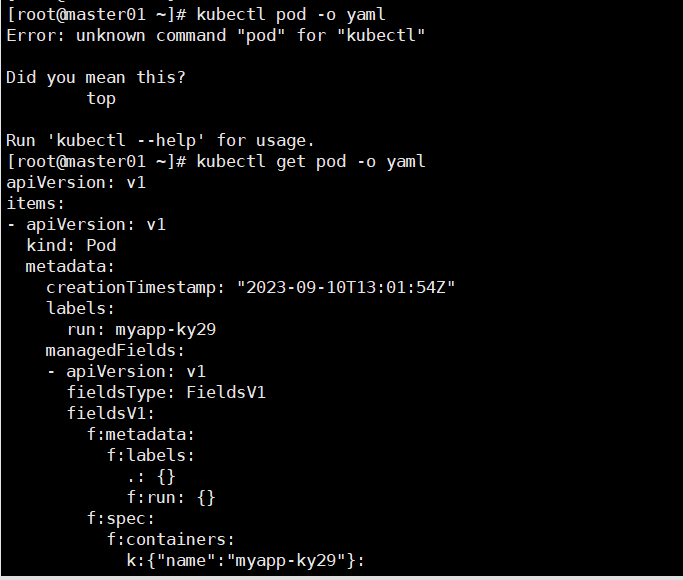
Task: Click the k:{"name":"myapp-ky29"} line
Action: click(246, 560)
